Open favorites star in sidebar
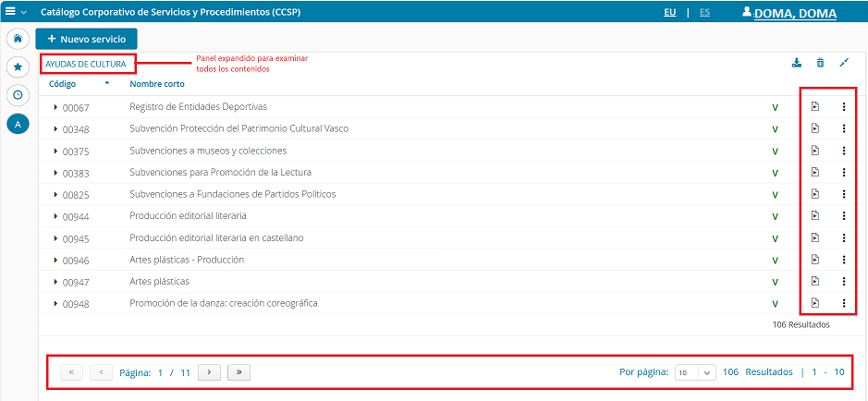The height and width of the screenshot is (401, 868). (x=17, y=67)
